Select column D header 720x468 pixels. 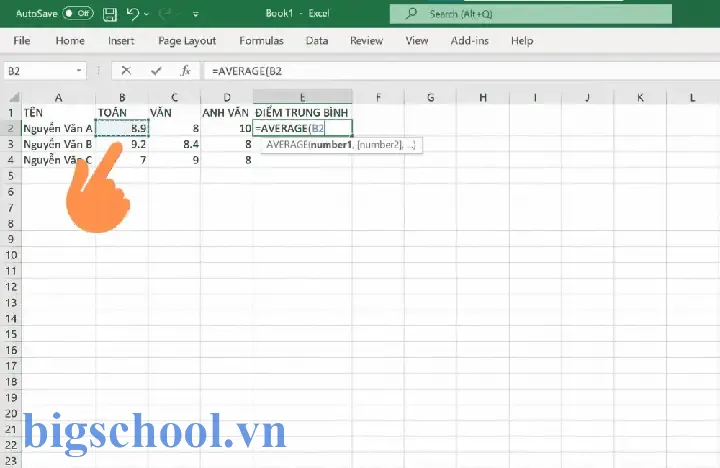coord(227,97)
